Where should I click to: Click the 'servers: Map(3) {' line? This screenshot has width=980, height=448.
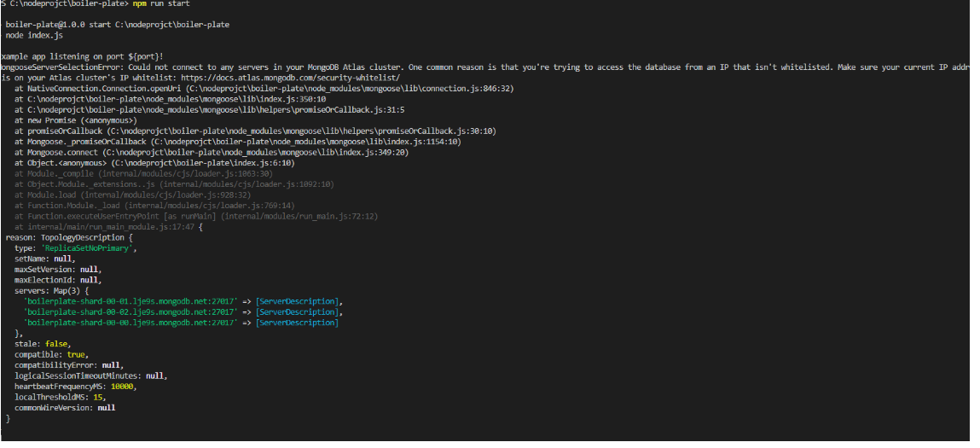tap(52, 291)
